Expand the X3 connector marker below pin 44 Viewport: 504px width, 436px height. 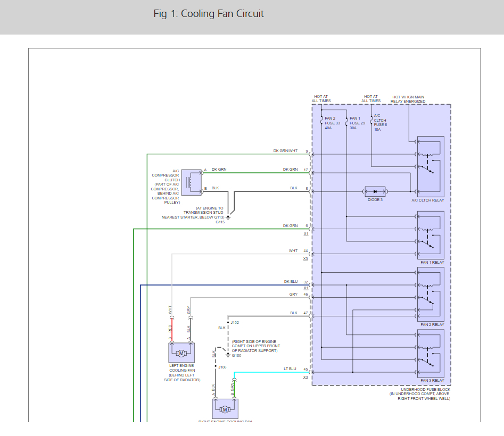click(x=307, y=259)
